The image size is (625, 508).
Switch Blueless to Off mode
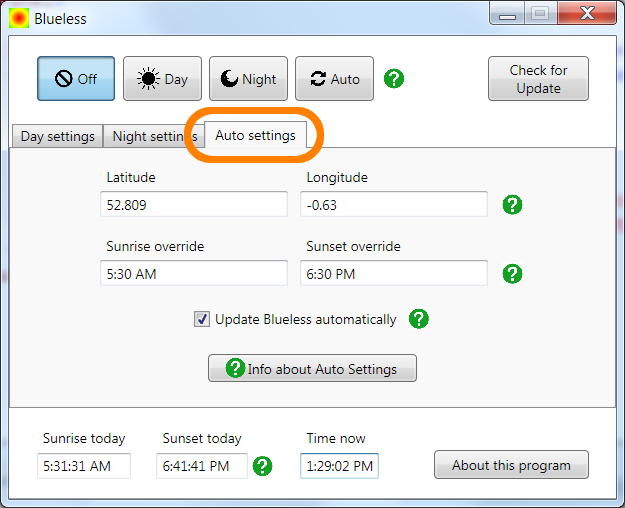click(76, 79)
